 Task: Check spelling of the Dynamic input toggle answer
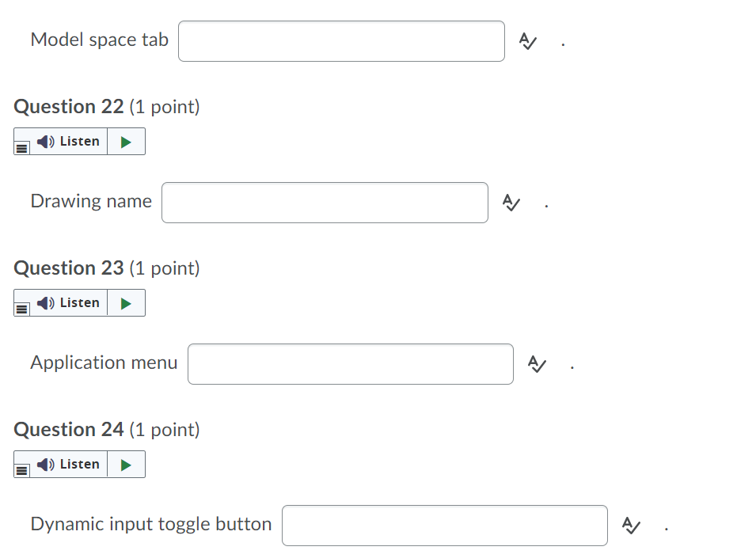[x=631, y=525]
